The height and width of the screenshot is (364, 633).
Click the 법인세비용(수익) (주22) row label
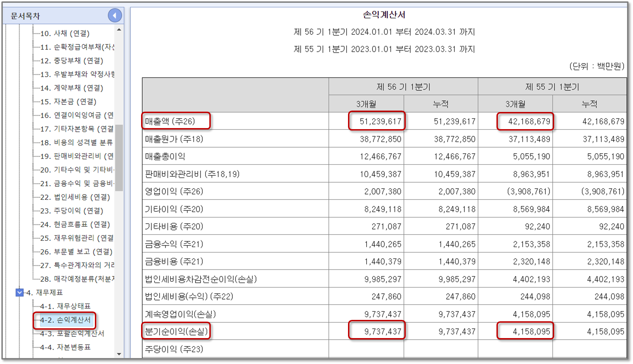(x=189, y=296)
